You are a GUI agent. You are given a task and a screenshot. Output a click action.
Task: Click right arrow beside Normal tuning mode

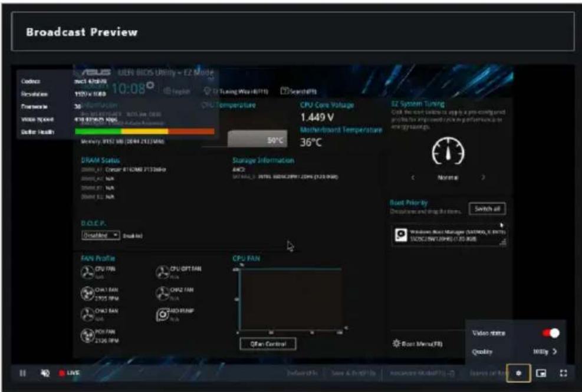[x=483, y=177]
